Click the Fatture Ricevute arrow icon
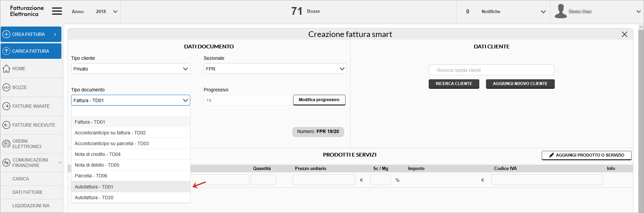The width and height of the screenshot is (644, 213). 6,125
